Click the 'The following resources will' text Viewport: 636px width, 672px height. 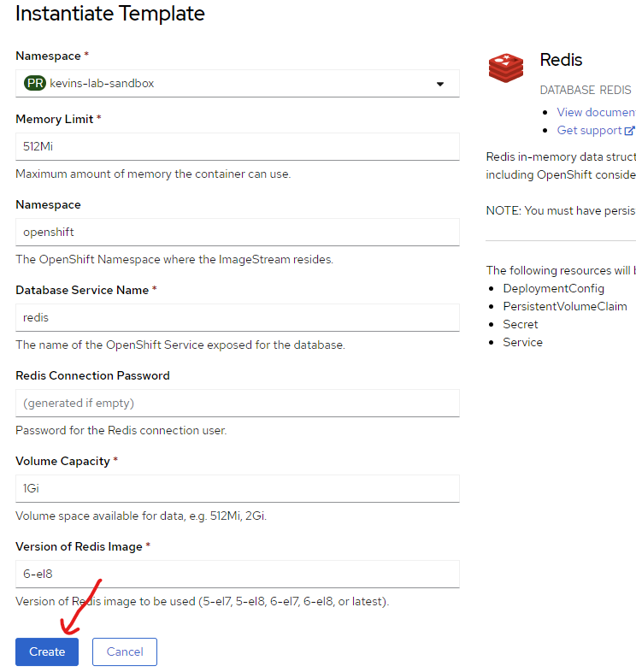click(x=561, y=270)
